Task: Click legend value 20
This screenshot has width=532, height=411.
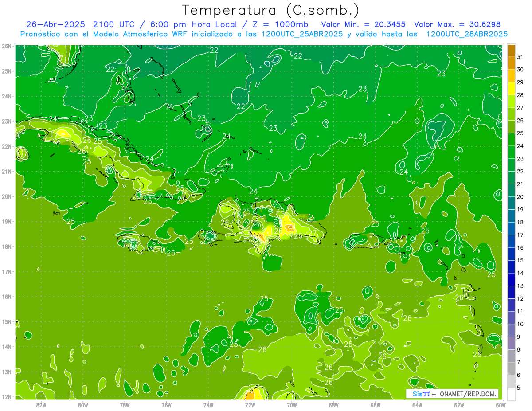Action: click(x=520, y=197)
